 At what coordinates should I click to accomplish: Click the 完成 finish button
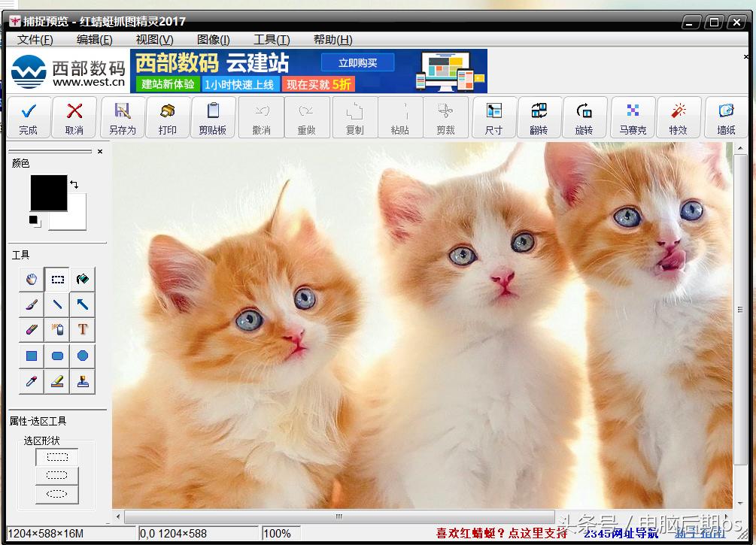[x=29, y=118]
